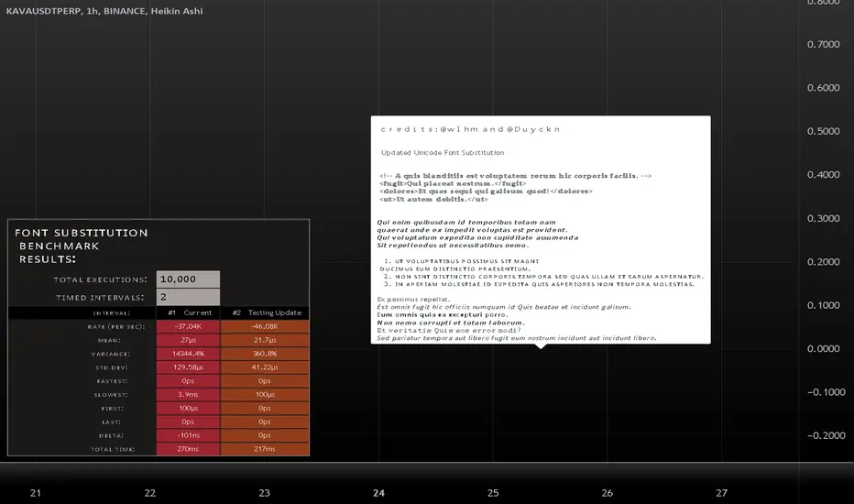Screen dimensions: 854x504
Task: Click the highlighted date 24 on time axis
Action: (x=378, y=493)
